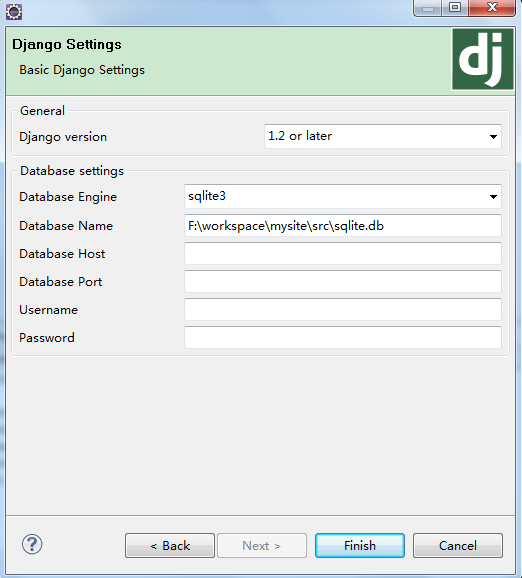This screenshot has height=578, width=522.
Task: Focus the Password input field
Action: (x=343, y=337)
